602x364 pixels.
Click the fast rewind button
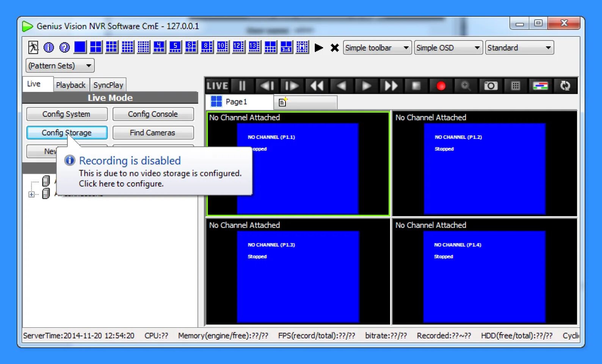(x=317, y=86)
